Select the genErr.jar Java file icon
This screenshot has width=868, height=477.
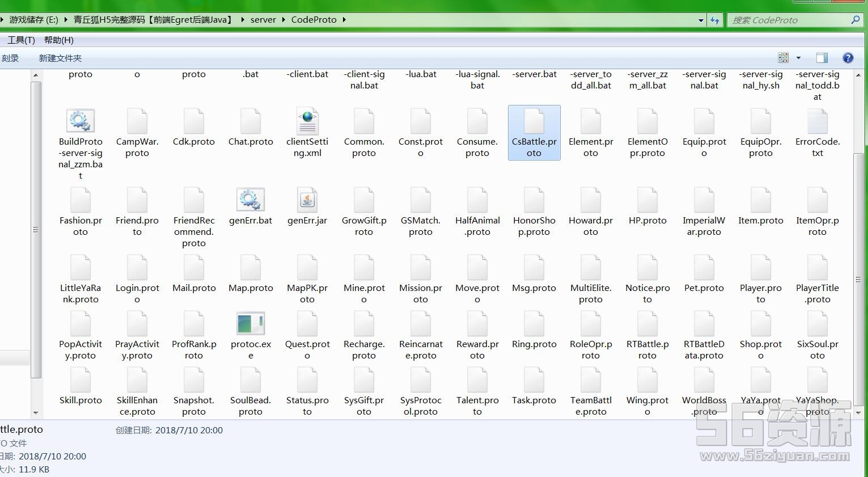307,200
